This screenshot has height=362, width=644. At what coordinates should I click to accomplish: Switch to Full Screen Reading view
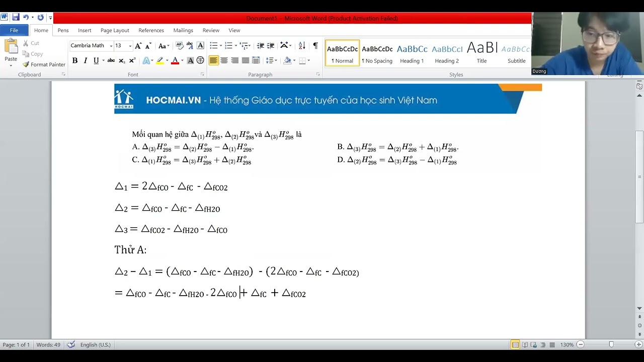525,344
